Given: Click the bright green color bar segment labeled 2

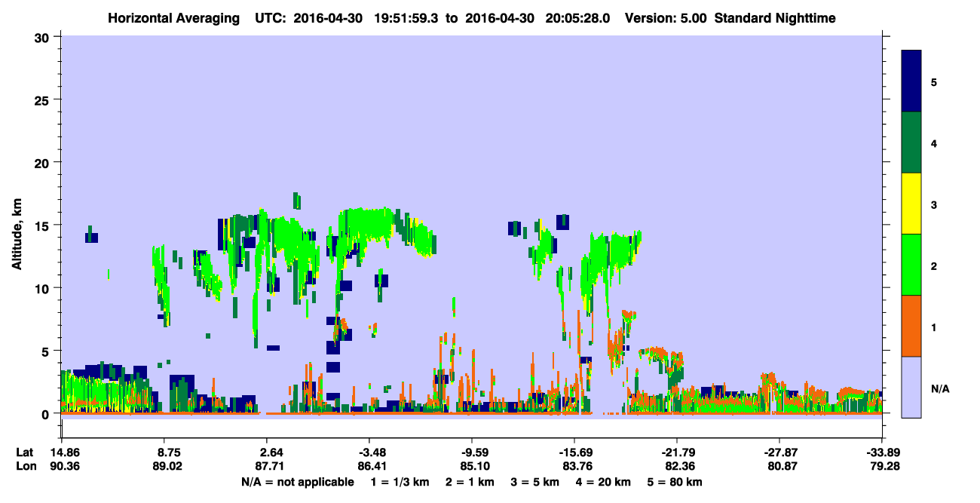Looking at the screenshot, I should pos(911,265).
